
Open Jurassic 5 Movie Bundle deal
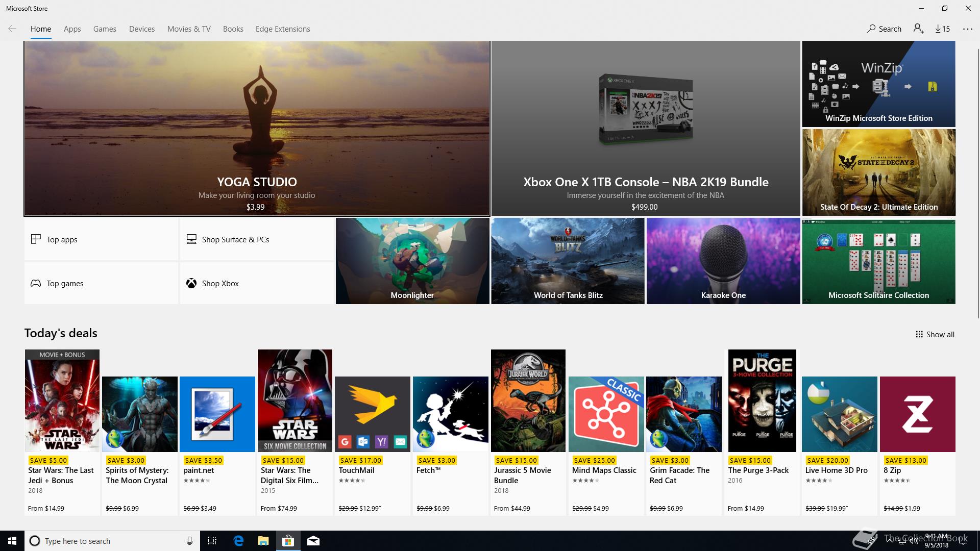[x=528, y=432]
